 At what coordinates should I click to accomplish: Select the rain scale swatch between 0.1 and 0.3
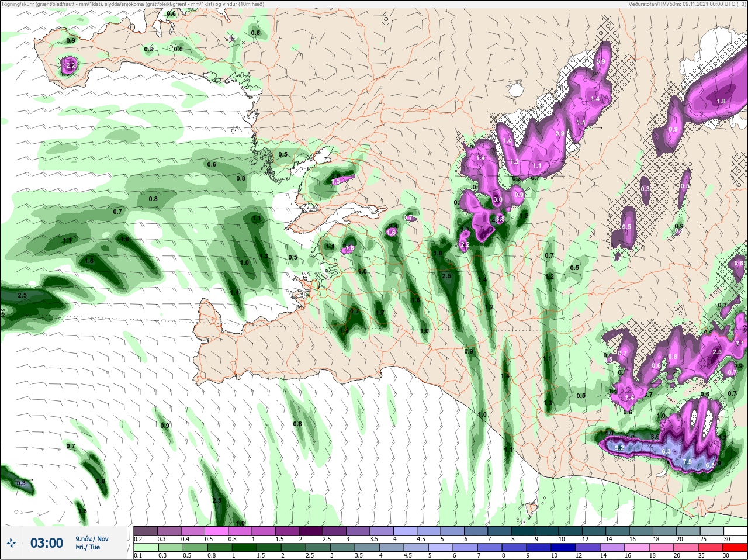click(x=146, y=548)
